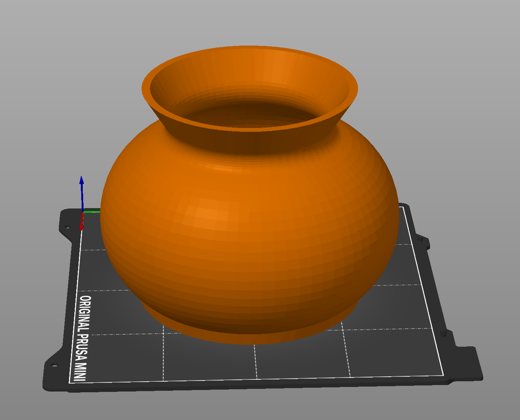520x420 pixels.
Task: Click the axis origin point
Action: (x=83, y=212)
